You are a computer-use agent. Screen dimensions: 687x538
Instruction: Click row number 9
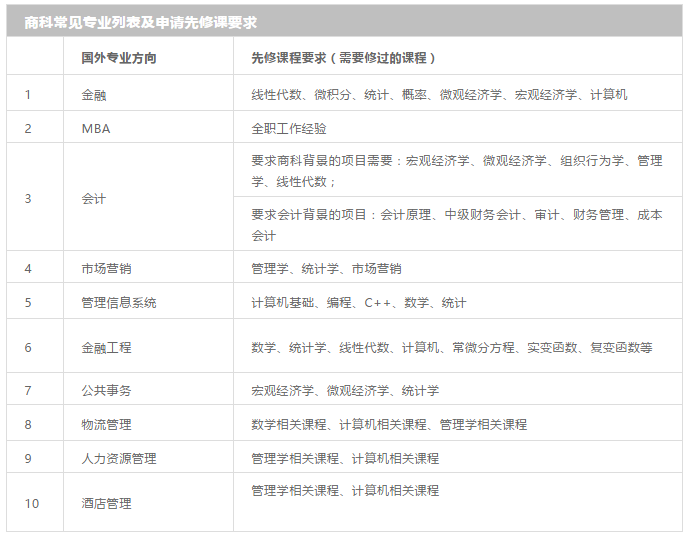(28, 458)
